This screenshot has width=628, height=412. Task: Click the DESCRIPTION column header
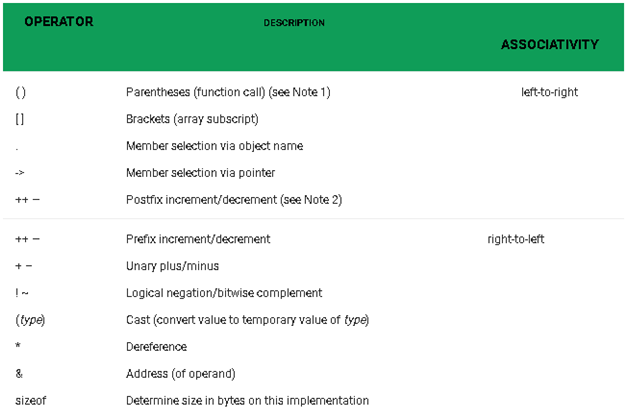pos(294,22)
